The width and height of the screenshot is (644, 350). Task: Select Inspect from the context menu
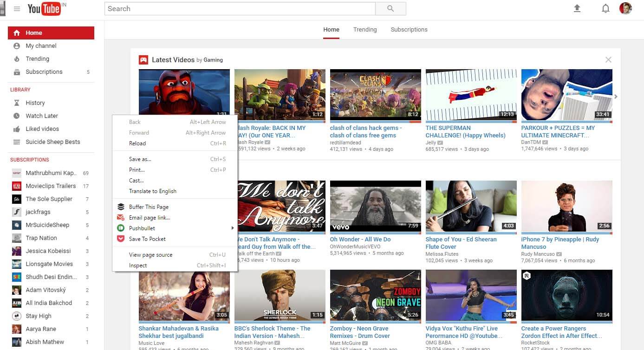(x=138, y=266)
